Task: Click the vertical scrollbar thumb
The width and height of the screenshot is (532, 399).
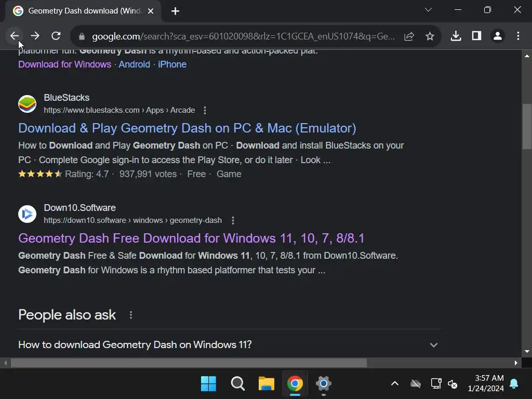Action: pyautogui.click(x=527, y=126)
